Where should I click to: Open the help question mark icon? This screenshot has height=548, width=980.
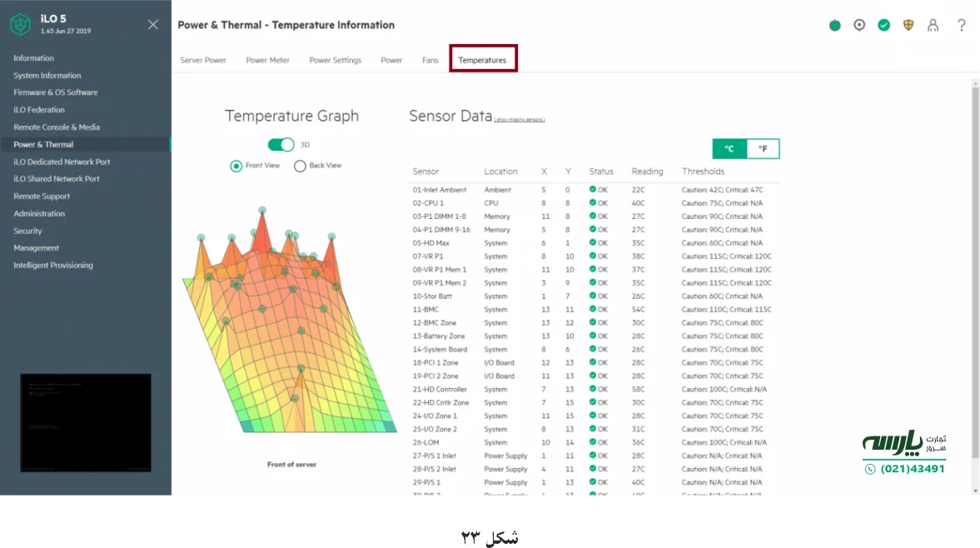coord(959,25)
